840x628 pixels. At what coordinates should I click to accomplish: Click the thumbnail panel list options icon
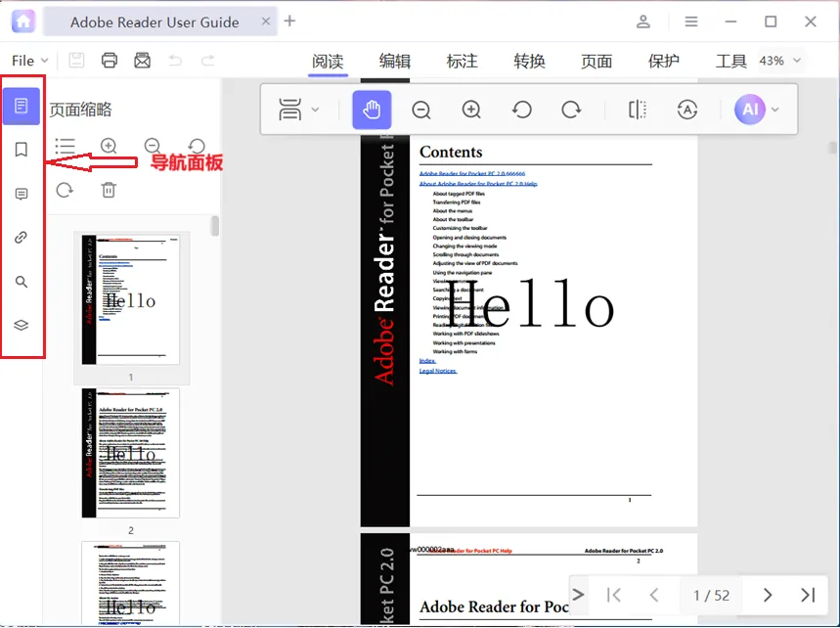click(x=65, y=146)
